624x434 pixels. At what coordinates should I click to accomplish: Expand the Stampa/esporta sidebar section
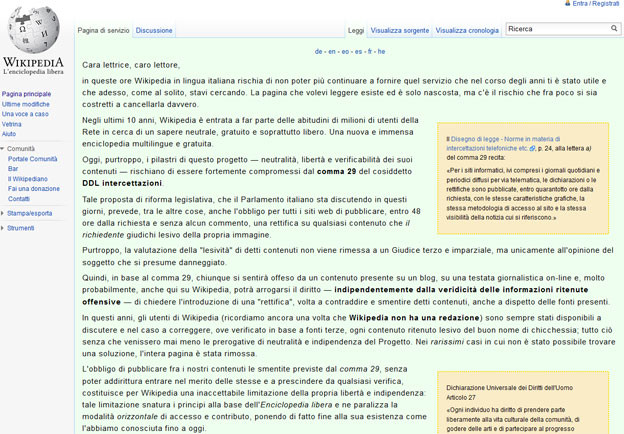pos(3,214)
